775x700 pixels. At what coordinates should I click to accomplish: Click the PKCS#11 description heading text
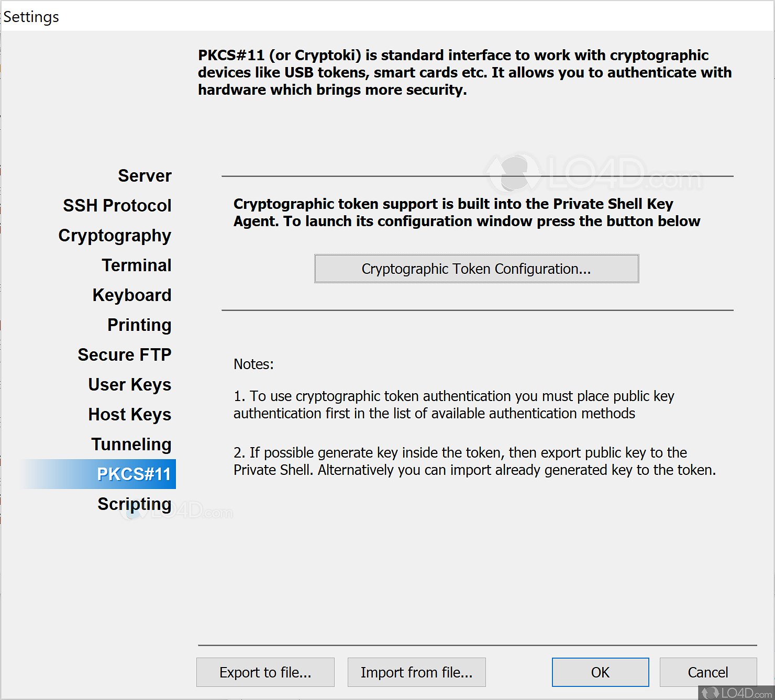click(464, 72)
